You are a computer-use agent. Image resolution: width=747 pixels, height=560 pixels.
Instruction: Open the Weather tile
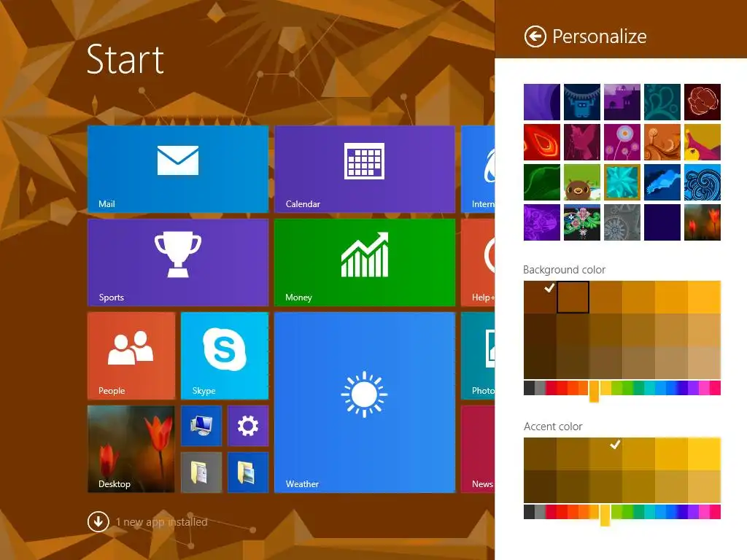(x=365, y=402)
